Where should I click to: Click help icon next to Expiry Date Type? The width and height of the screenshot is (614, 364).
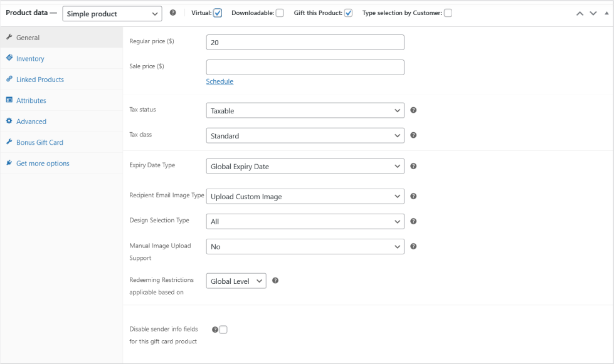(413, 166)
